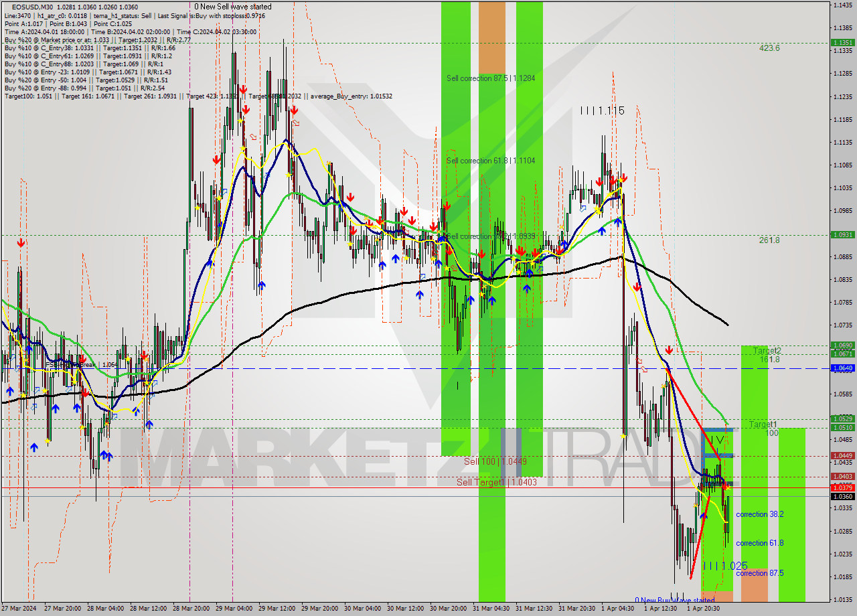
Task: Select the blue IV wave box marker
Action: click(x=718, y=440)
